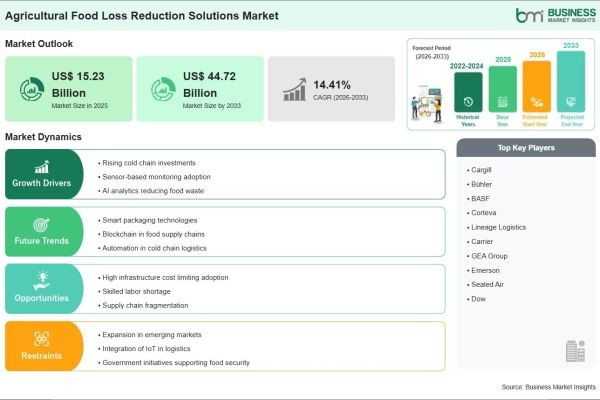The image size is (600, 400).
Task: Click the pie chart icon beside US$ 44.72 Billion
Action: pos(163,89)
